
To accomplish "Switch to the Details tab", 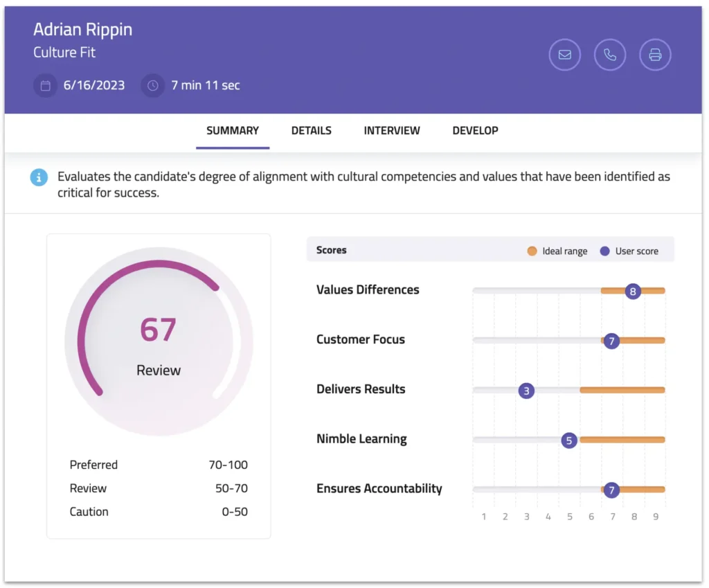I will [x=311, y=130].
